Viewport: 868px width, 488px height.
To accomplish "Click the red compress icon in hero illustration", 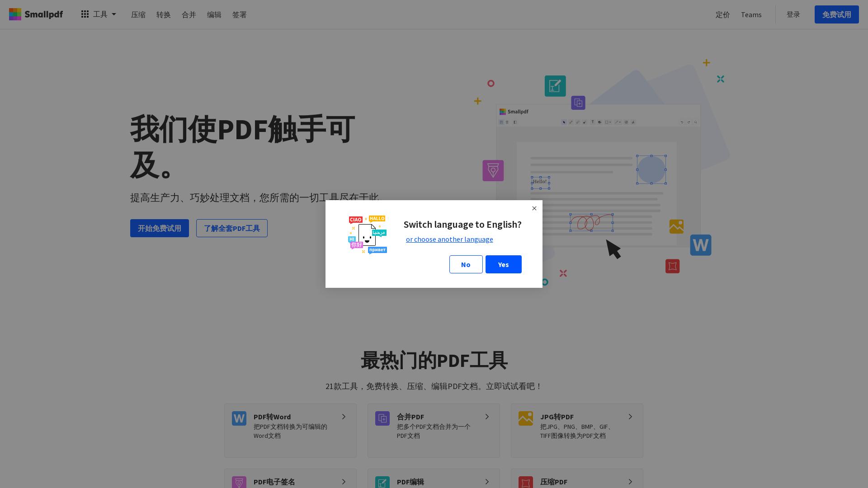I will (x=673, y=266).
